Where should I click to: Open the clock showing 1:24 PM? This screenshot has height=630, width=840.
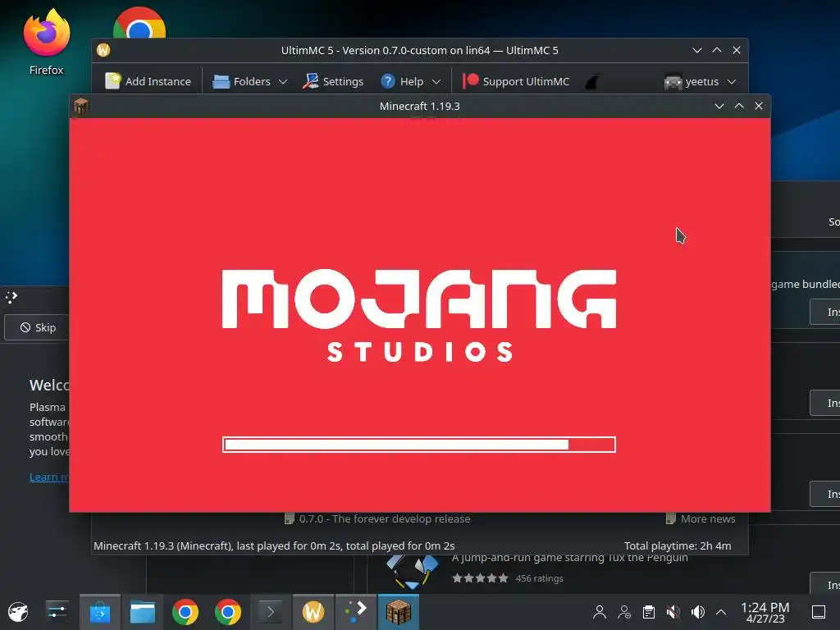click(x=765, y=612)
